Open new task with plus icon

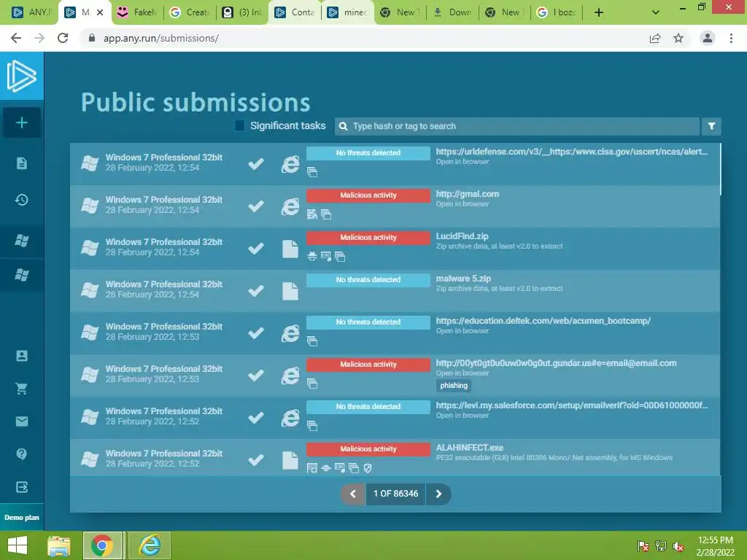[x=21, y=122]
